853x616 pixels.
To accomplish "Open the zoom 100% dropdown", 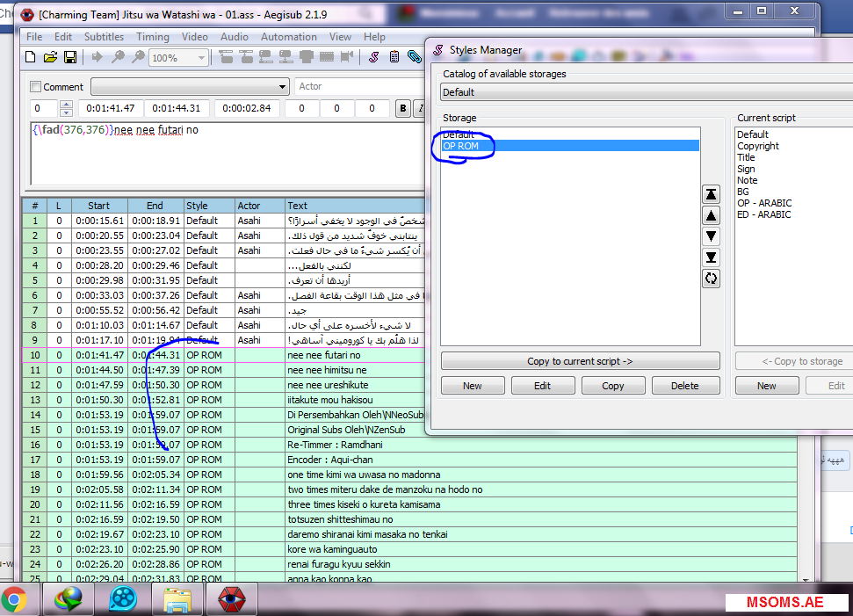I will 202,58.
